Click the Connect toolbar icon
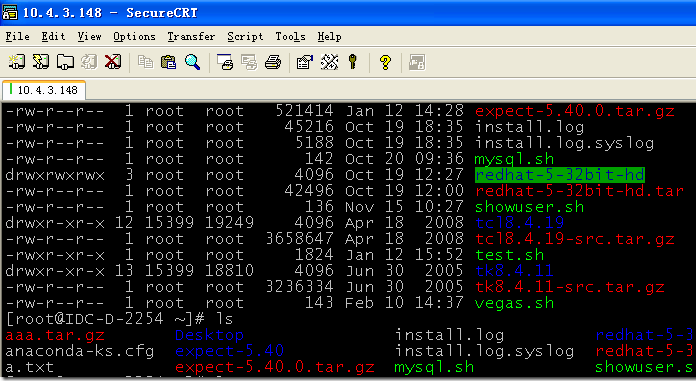Viewport: 696px width, 381px height. (16, 61)
